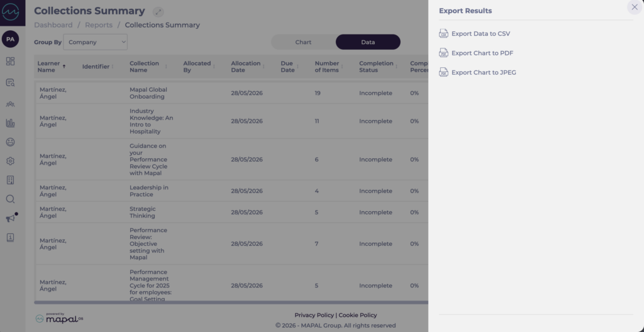Screen dimensions: 644x332
Task: Go to Reports in the breadcrumb
Action: (99, 25)
